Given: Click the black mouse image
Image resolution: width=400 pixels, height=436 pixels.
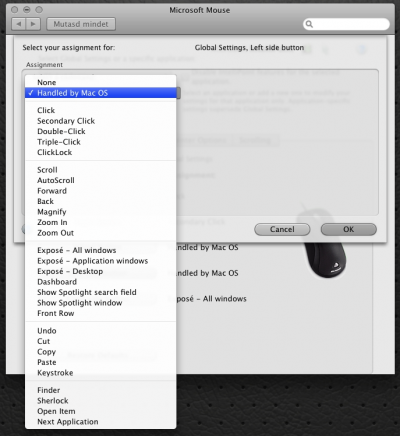Looking at the screenshot, I should pos(324,242).
